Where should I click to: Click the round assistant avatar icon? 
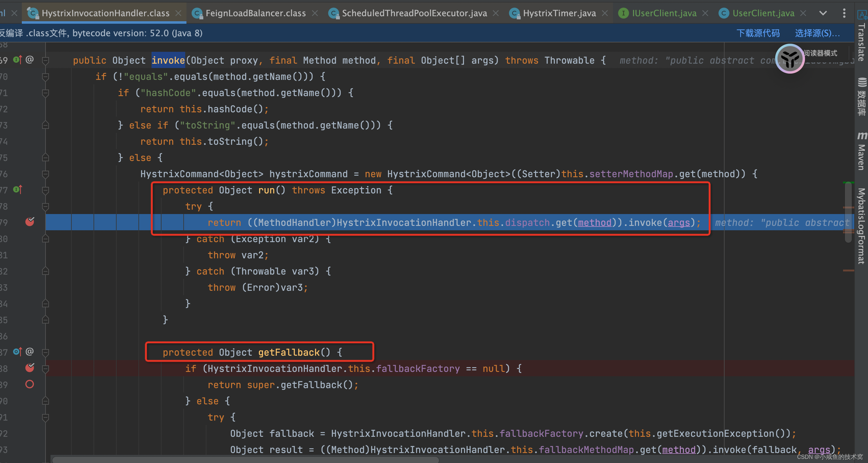789,59
